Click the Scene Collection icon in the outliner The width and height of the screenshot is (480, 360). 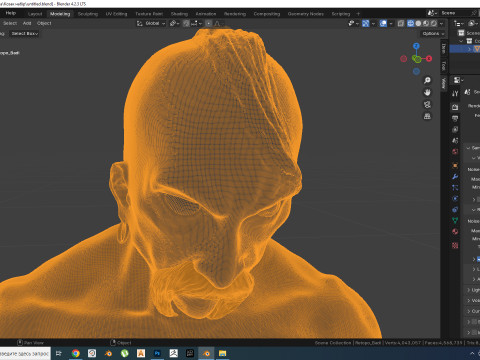pyautogui.click(x=461, y=33)
